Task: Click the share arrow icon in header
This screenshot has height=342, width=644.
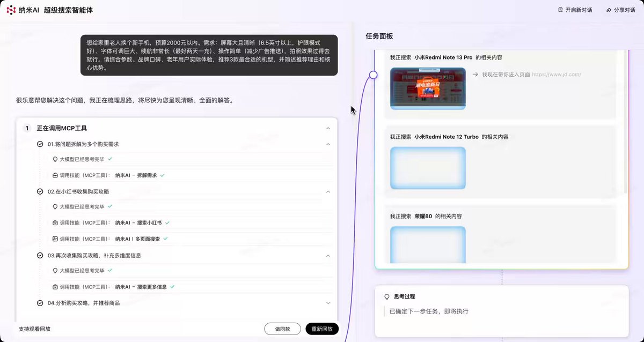Action: [609, 10]
